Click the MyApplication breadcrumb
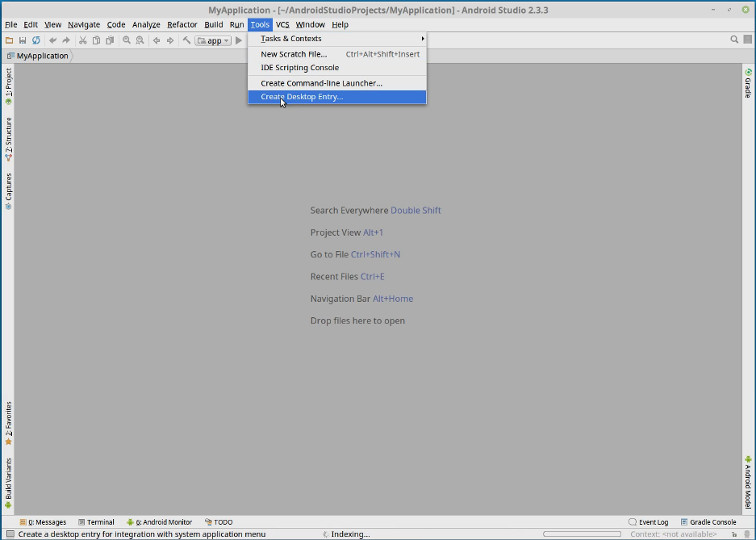This screenshot has height=540, width=756. [38, 56]
